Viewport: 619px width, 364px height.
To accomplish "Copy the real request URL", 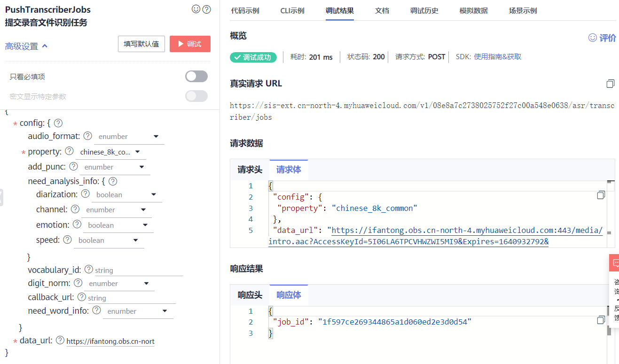I will [x=610, y=84].
